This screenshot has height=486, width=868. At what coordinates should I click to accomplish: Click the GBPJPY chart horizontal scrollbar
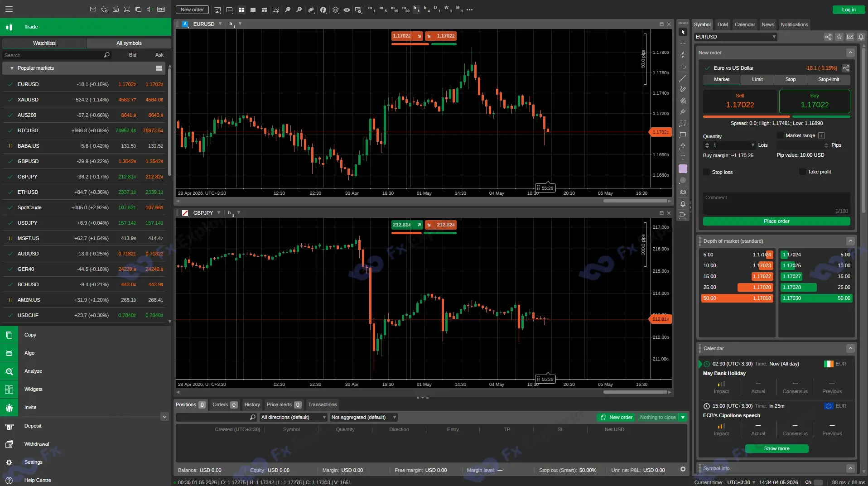635,392
